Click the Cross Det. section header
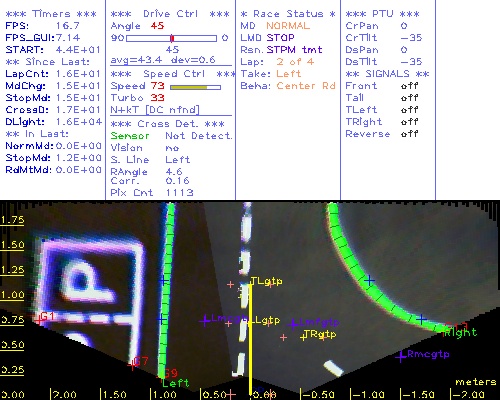The image size is (500, 400). (168, 124)
